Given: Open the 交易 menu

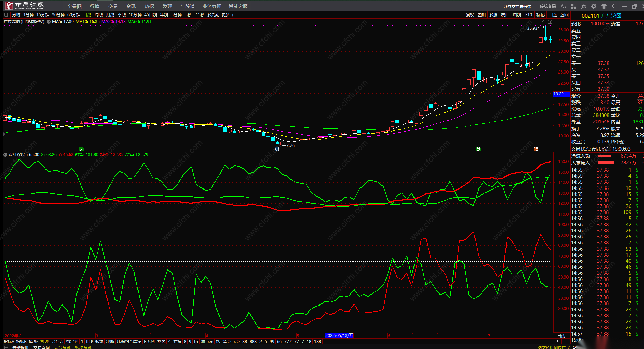Looking at the screenshot, I should (113, 6).
